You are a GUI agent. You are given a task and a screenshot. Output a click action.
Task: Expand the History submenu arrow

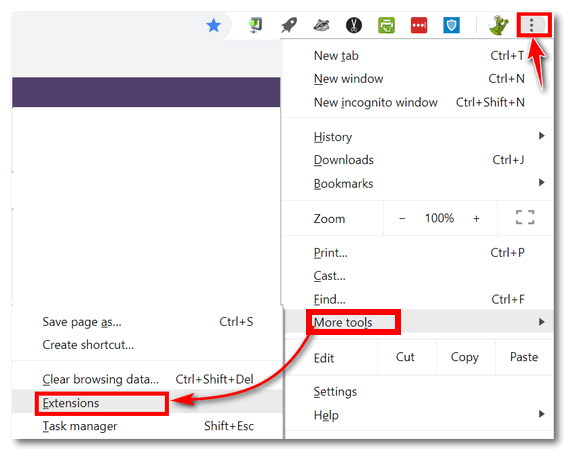pos(541,136)
